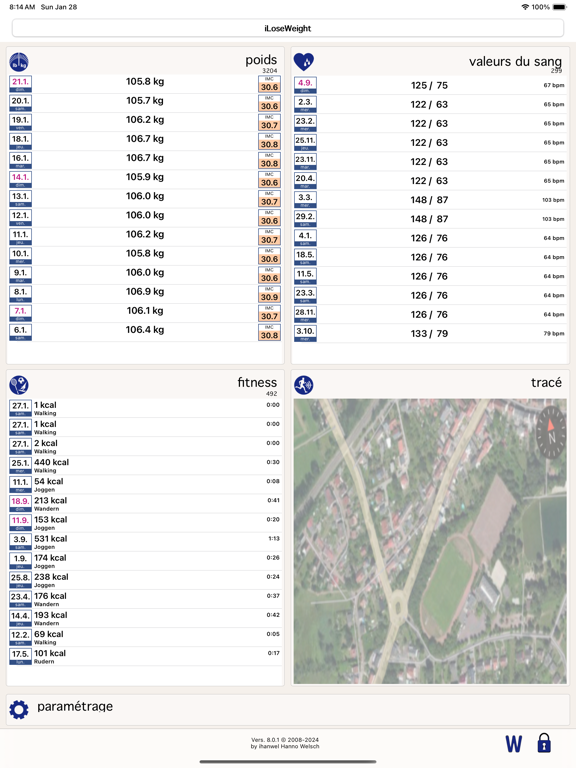Select the 125 / 75 blood pressure entry

click(x=429, y=86)
